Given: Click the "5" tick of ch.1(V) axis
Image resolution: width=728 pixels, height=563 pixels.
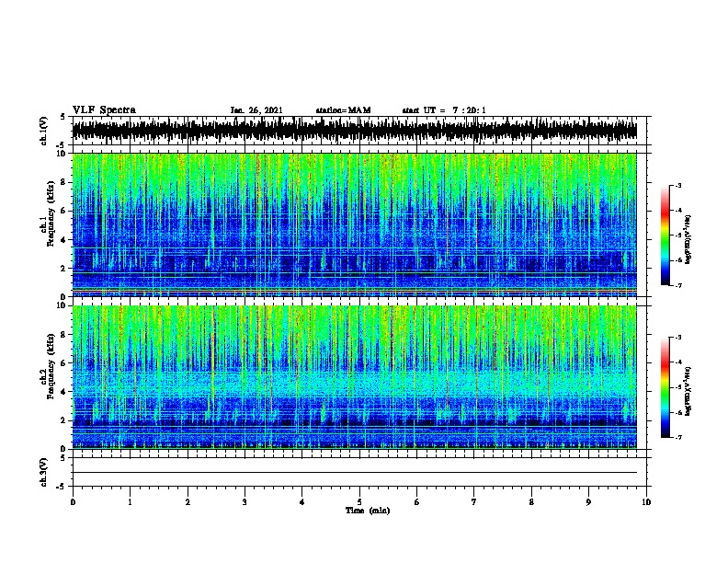Looking at the screenshot, I should (63, 117).
